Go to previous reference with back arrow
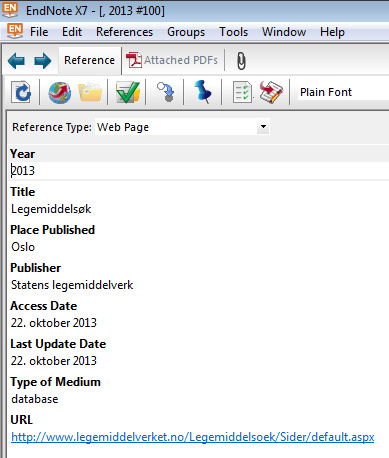389x458 pixels. [x=16, y=61]
